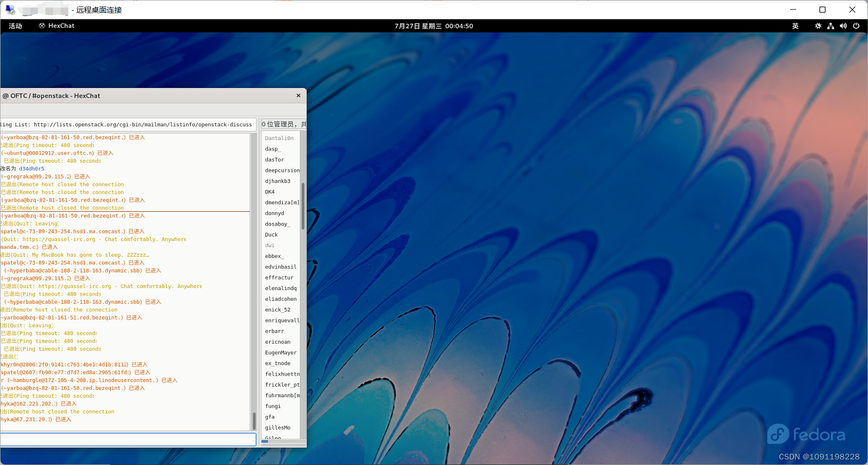
Task: Click the spatel@2607:fb90 join line
Action: point(75,373)
